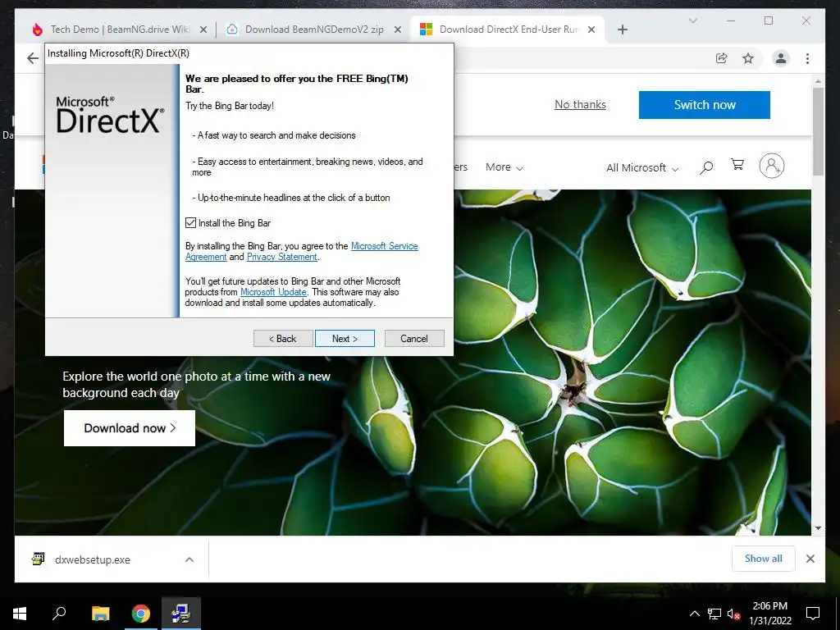Uncheck the Install the Bing Bar checkbox
The height and width of the screenshot is (630, 840).
[x=190, y=223]
